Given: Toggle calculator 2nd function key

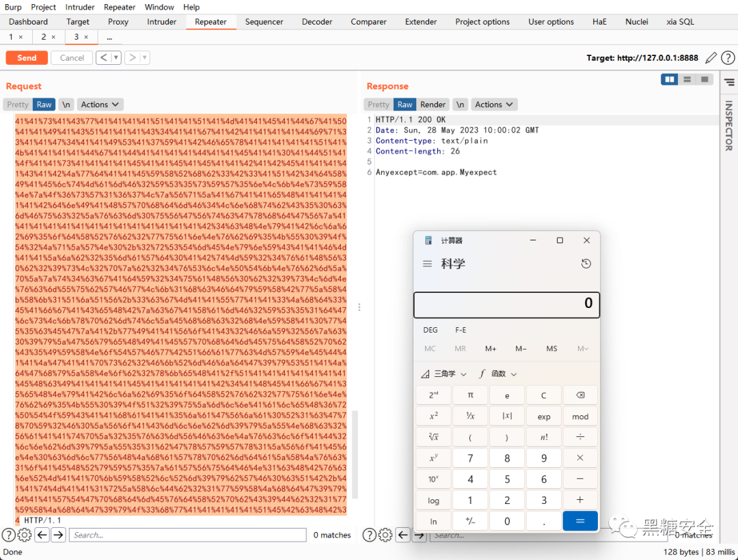Looking at the screenshot, I should pos(433,395).
